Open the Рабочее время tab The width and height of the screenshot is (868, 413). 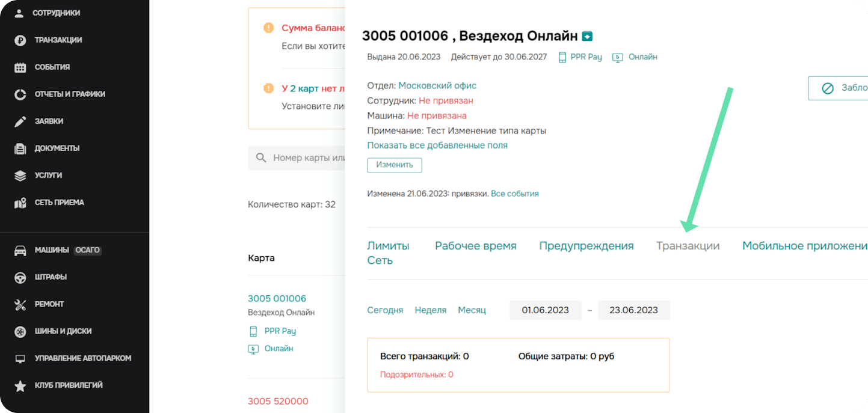tap(475, 246)
